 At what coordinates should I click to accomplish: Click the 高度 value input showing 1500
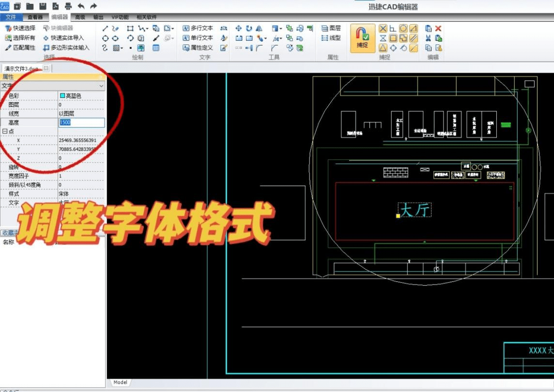(81, 122)
